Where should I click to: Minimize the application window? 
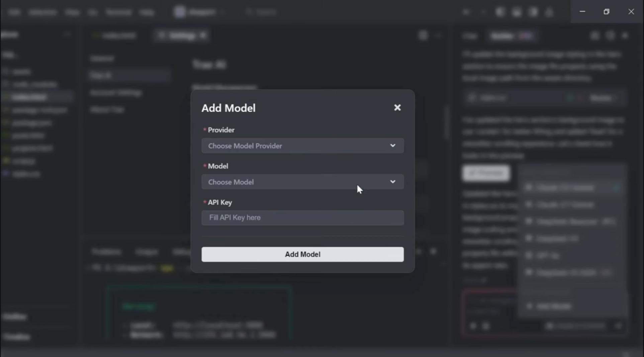coord(582,12)
